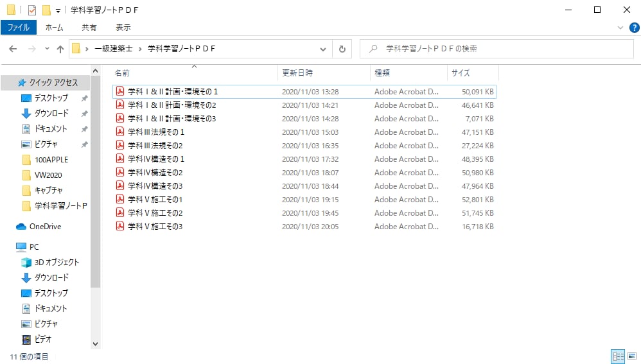Open the 表示 ribbon tab
The image size is (641, 364).
tap(123, 28)
